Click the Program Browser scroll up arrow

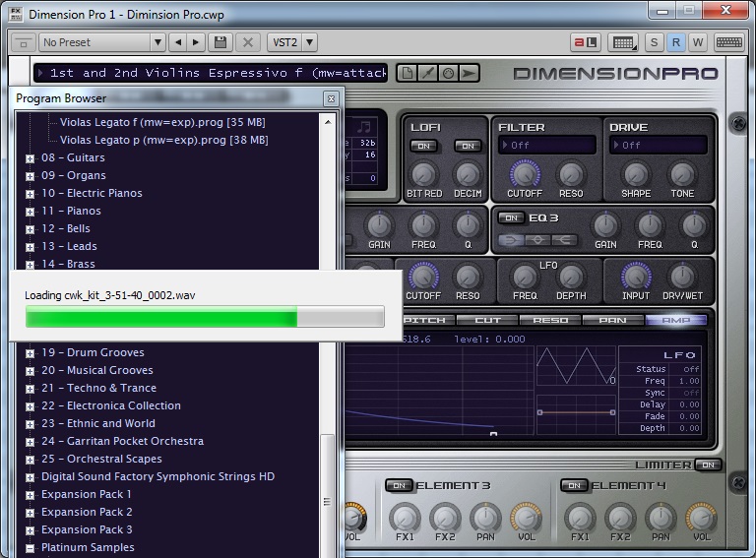pos(328,122)
